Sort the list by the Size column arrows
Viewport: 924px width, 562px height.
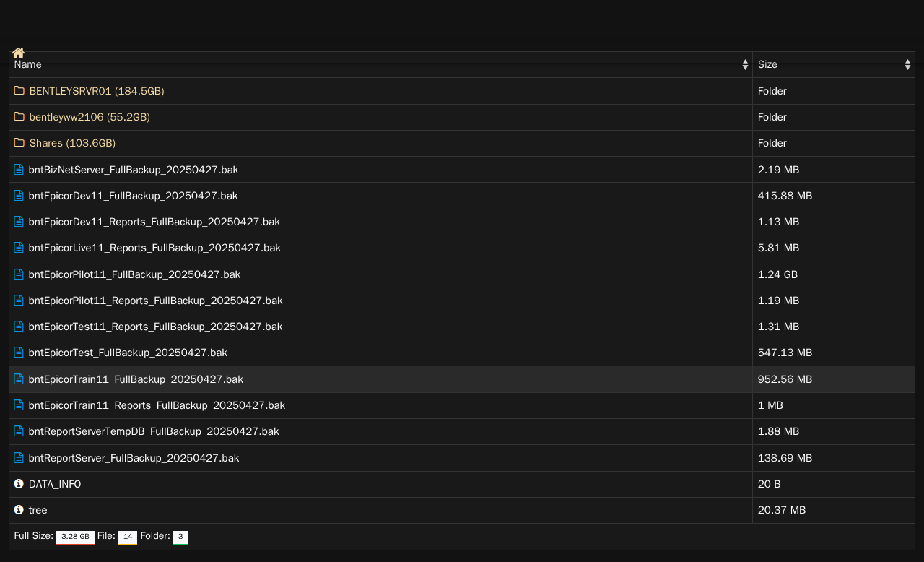907,65
